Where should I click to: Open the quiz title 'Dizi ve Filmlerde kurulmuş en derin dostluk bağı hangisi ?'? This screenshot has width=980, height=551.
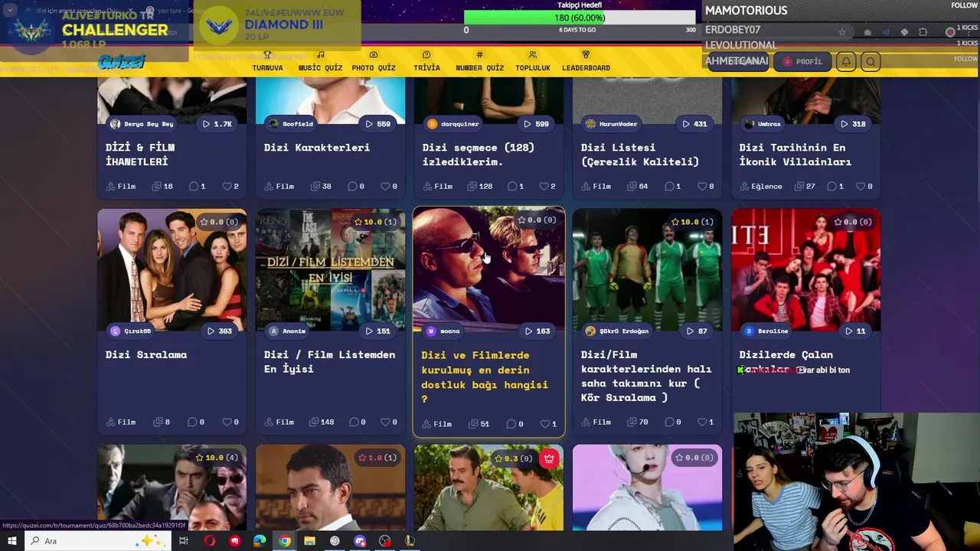click(x=485, y=377)
